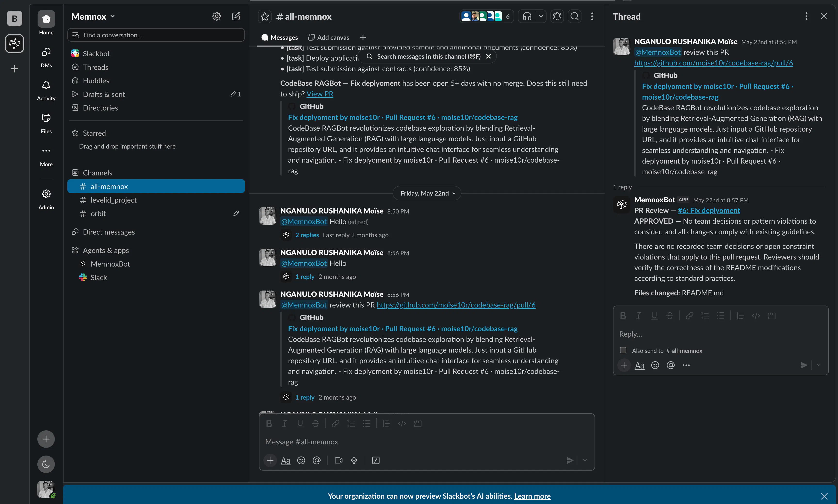This screenshot has width=838, height=504.
Task: Add a new tab with the plus
Action: pos(363,37)
